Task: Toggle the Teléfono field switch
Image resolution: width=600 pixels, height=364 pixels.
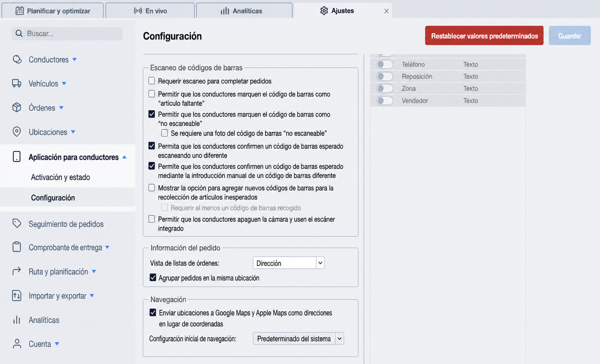Action: (385, 64)
